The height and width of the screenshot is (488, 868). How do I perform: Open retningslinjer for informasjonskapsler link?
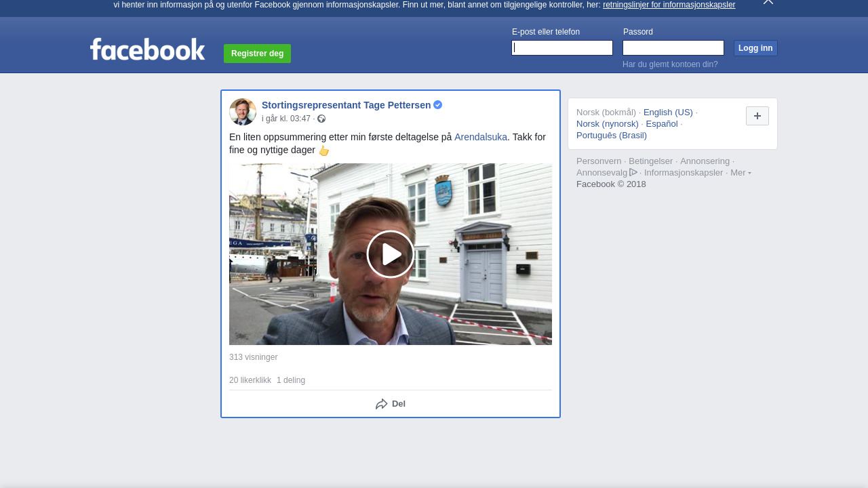tap(669, 5)
